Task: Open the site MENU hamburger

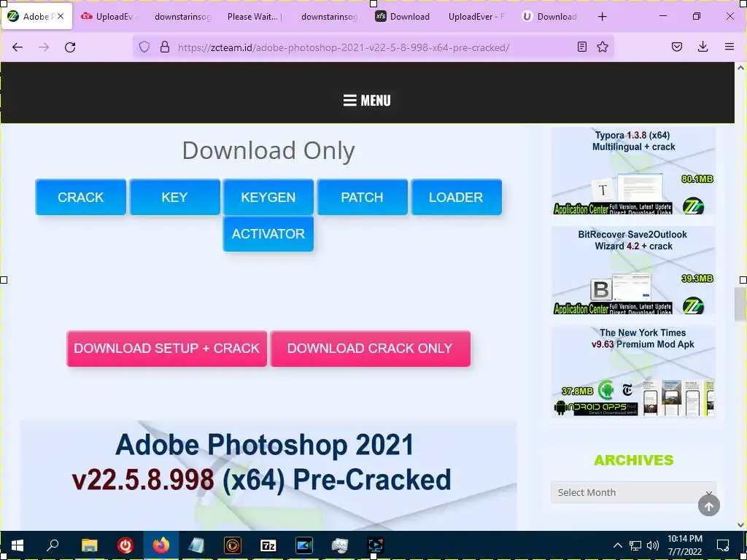Action: tap(367, 101)
